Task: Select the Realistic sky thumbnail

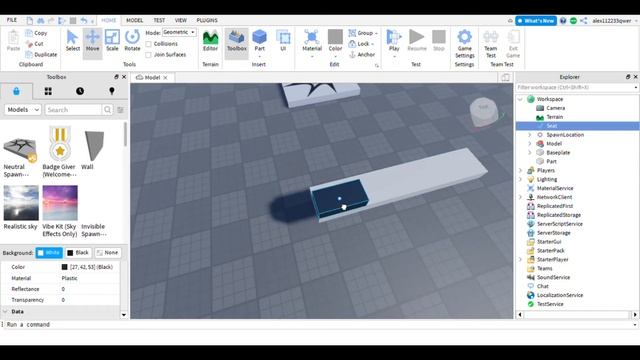Action: click(21, 203)
